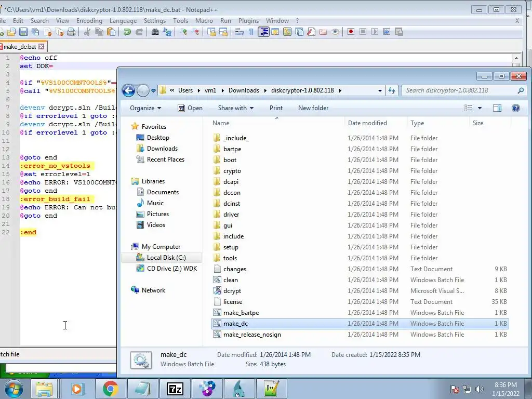Click 7-Zip icon on taskbar
The image size is (532, 399).
point(175,389)
